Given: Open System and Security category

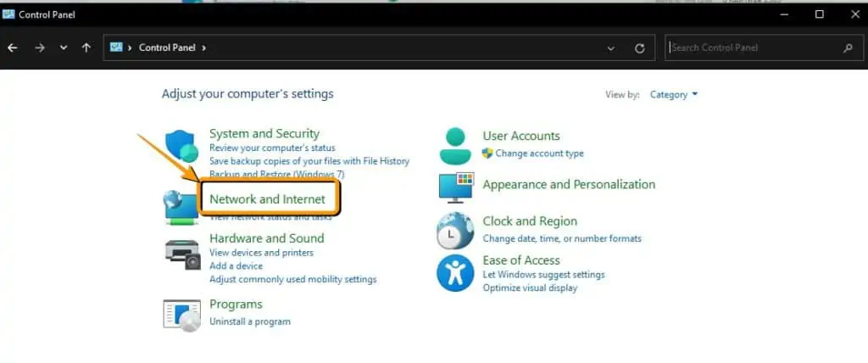Looking at the screenshot, I should [264, 133].
